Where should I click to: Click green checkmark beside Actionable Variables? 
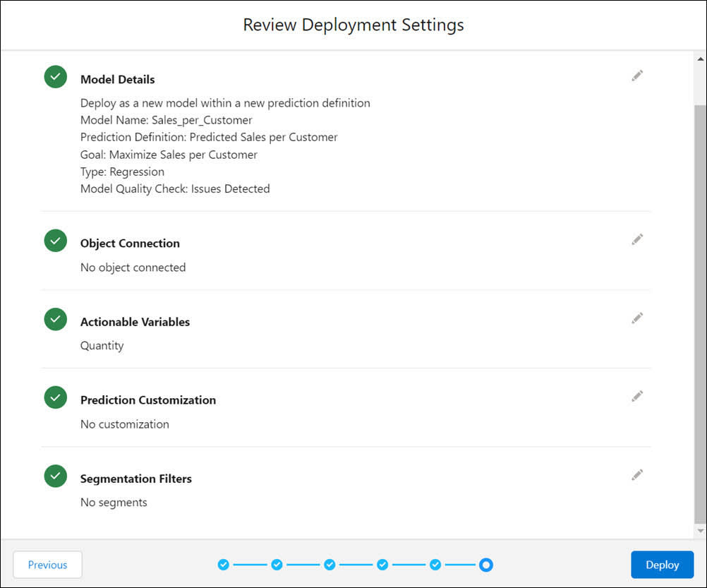tap(56, 319)
